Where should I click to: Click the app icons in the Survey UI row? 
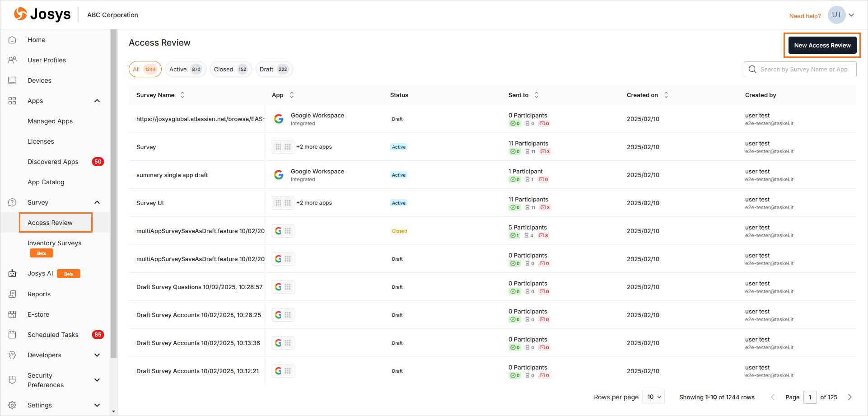click(x=283, y=203)
